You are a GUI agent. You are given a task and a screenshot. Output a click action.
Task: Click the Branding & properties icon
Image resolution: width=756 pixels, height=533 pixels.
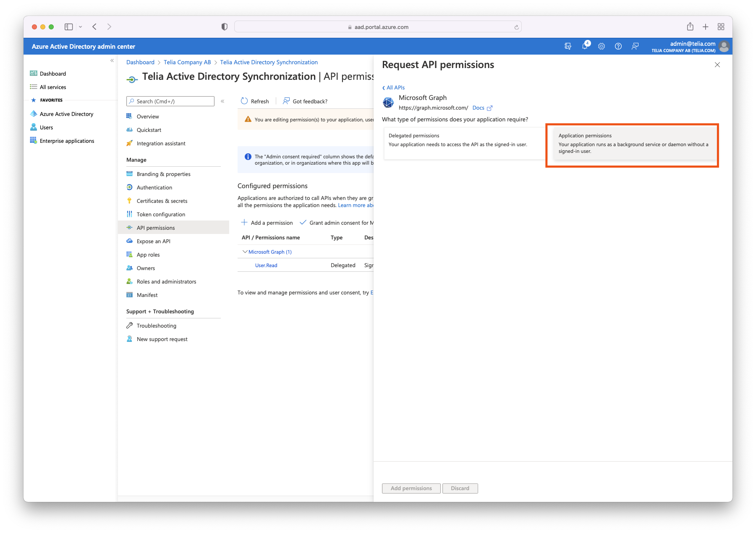coord(129,174)
